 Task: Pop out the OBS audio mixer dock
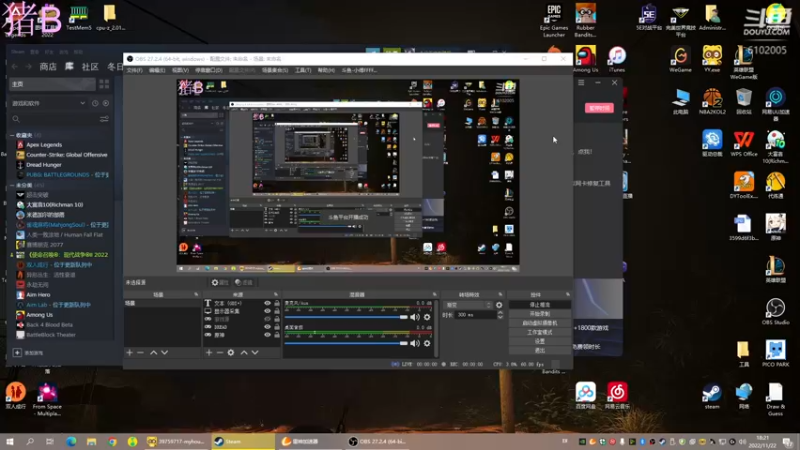pos(435,294)
